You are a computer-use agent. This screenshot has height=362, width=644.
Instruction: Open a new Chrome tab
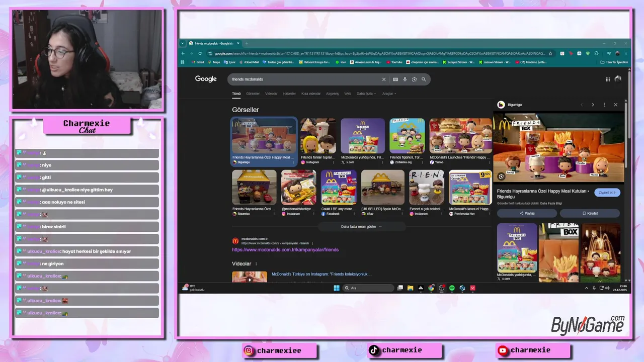pyautogui.click(x=246, y=43)
